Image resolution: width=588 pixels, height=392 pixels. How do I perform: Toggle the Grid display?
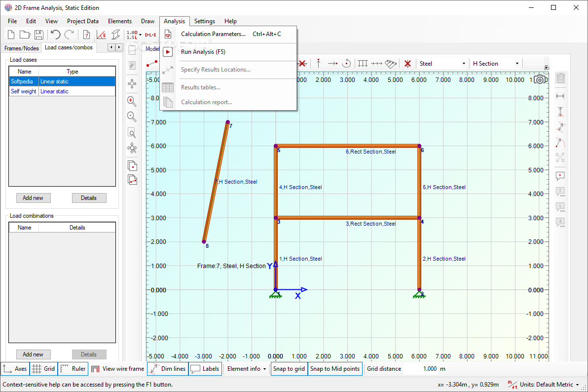coord(43,369)
